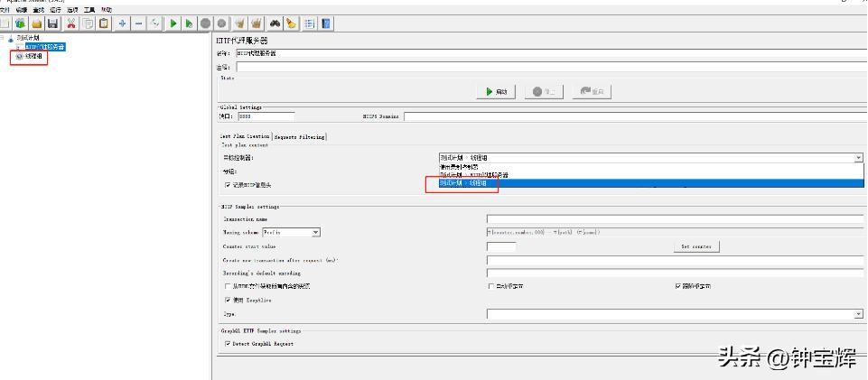
Task: Open the 帮助 menu
Action: [x=107, y=10]
